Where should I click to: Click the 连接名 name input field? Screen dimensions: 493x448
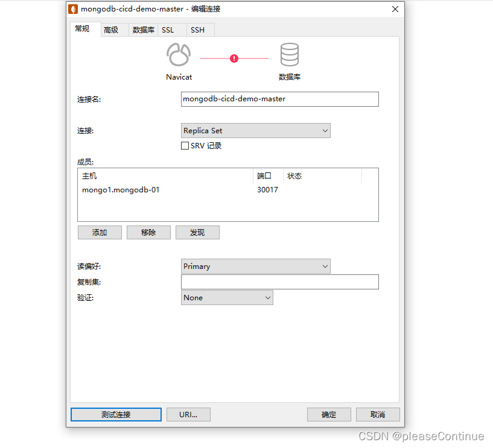[x=279, y=99]
